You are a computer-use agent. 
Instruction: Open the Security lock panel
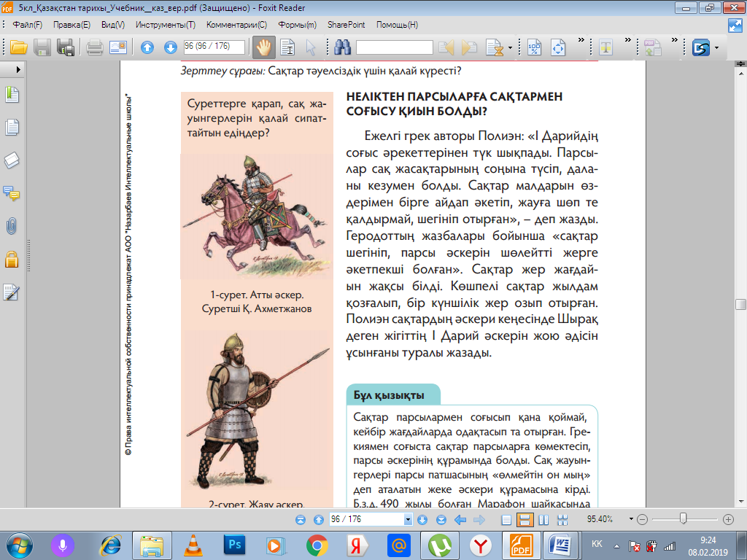coord(12,259)
